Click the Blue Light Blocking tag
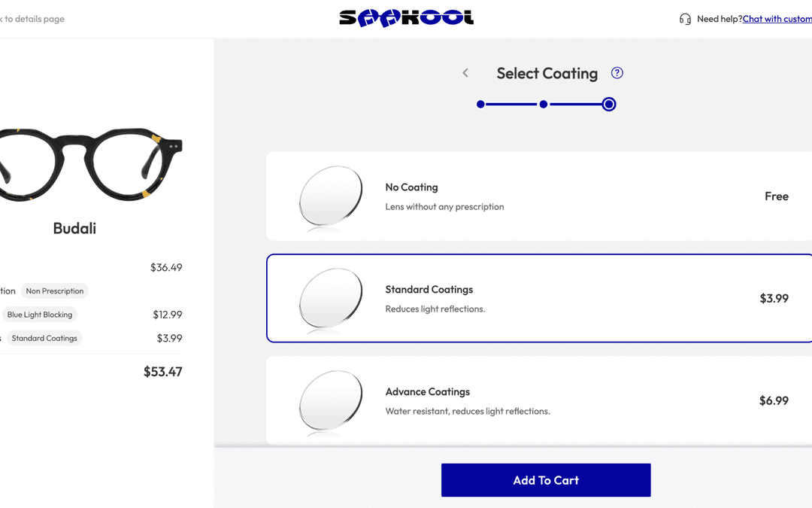The width and height of the screenshot is (812, 508). click(40, 314)
